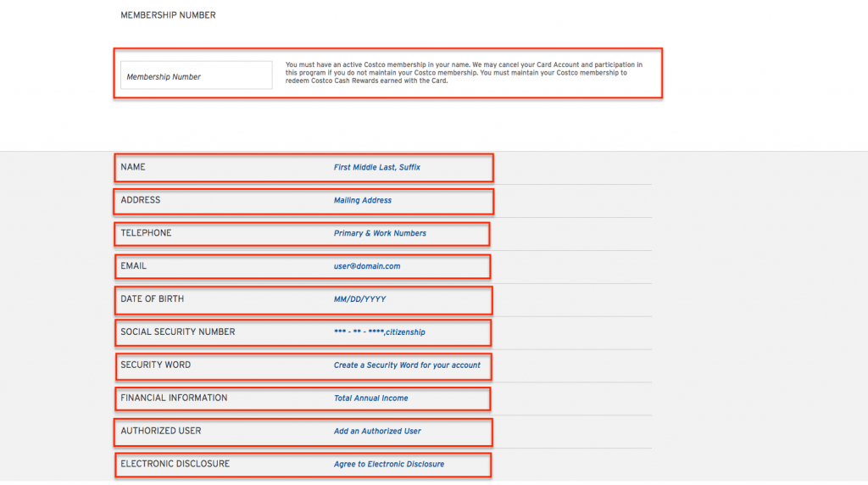Expand the TELEPHONE section heading
Image resolution: width=868 pixels, height=485 pixels.
146,233
